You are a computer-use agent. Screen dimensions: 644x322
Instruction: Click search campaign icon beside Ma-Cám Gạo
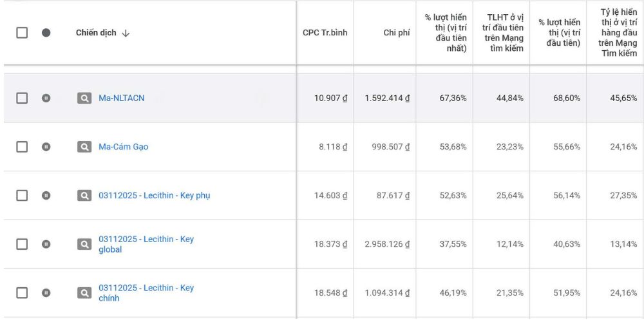click(x=84, y=147)
